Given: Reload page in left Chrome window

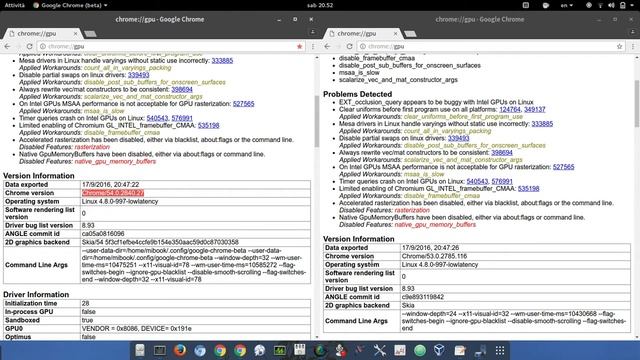Looking at the screenshot, I should [29, 47].
